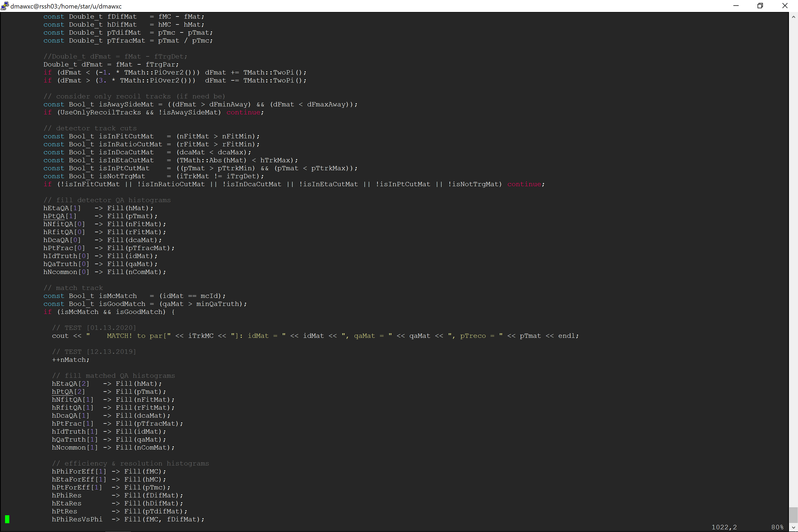798x532 pixels.
Task: Click '// efficiency & resolution histograms' comment
Action: click(130, 463)
